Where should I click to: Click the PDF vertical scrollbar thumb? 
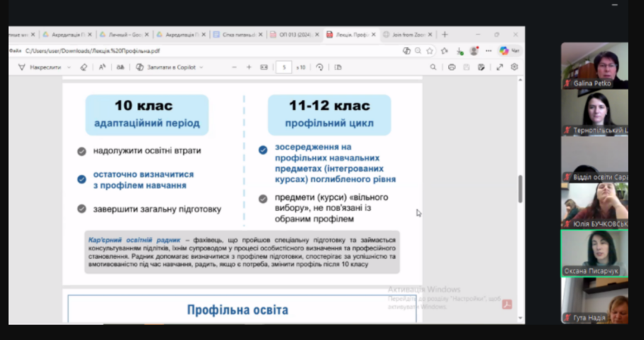tap(520, 189)
